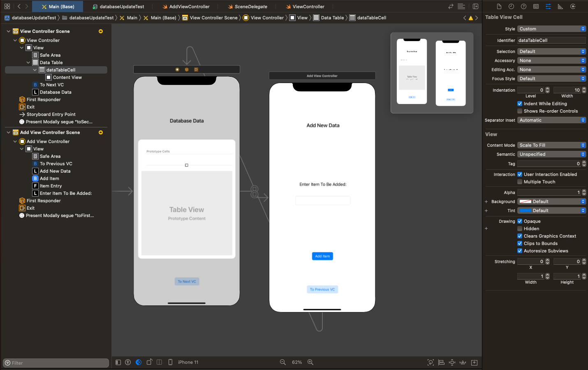Open the Separator Inset dropdown
This screenshot has height=370, width=588.
(x=551, y=120)
